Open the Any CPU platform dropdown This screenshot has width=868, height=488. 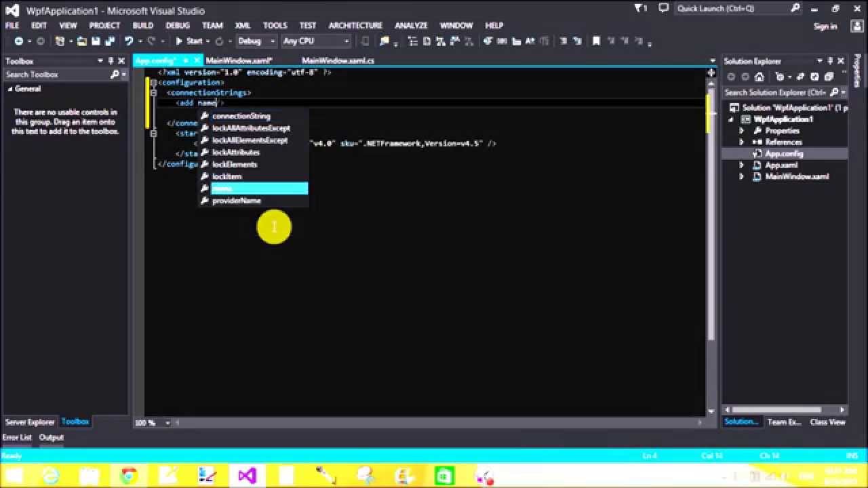click(315, 41)
